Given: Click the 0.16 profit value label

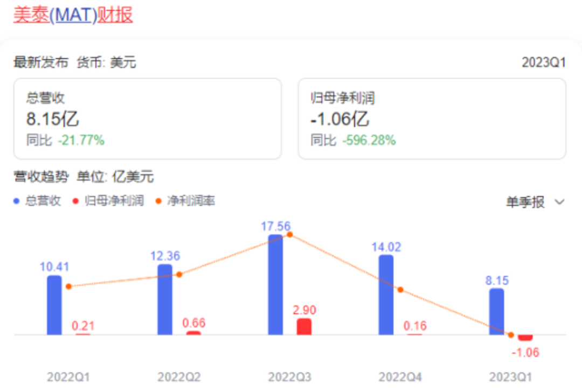Looking at the screenshot, I should [x=415, y=326].
